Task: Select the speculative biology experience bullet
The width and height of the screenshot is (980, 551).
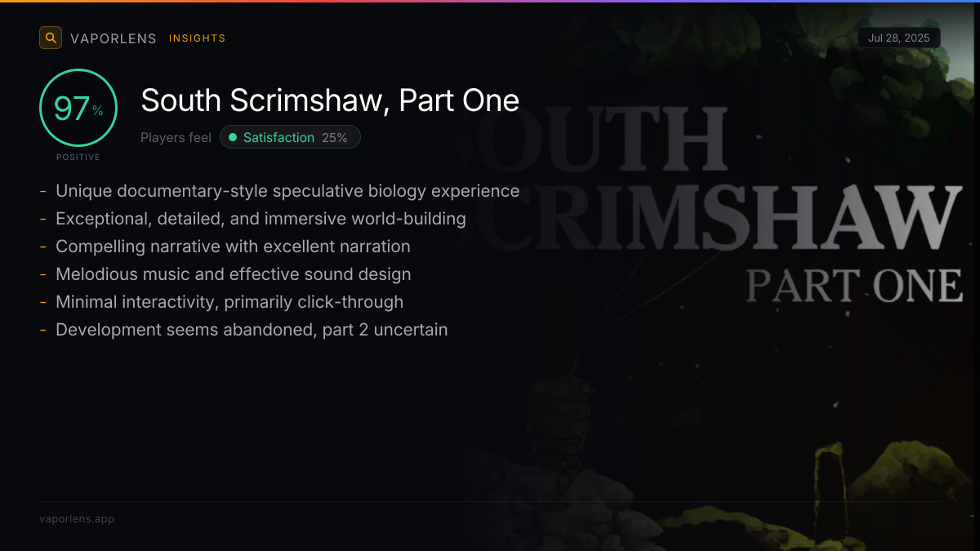Action: (x=287, y=191)
